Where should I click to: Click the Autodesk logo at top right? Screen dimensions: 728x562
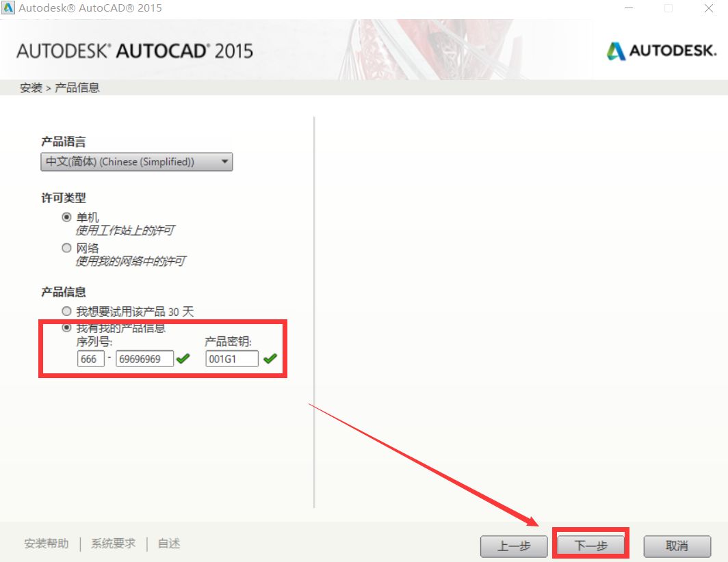pos(662,51)
